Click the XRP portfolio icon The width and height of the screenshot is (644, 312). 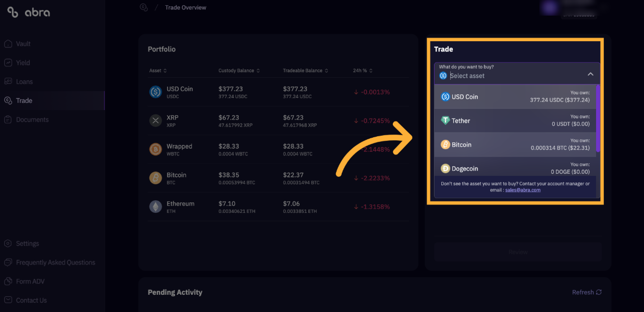coord(155,121)
